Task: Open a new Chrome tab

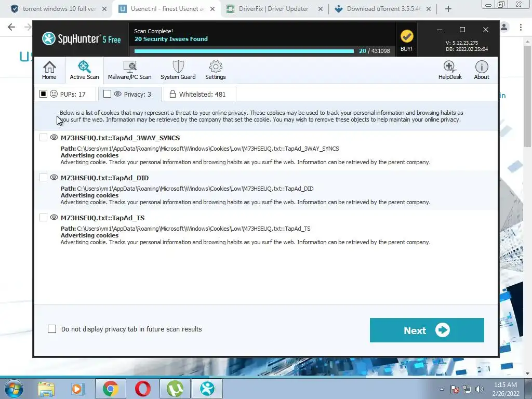Action: (x=448, y=9)
